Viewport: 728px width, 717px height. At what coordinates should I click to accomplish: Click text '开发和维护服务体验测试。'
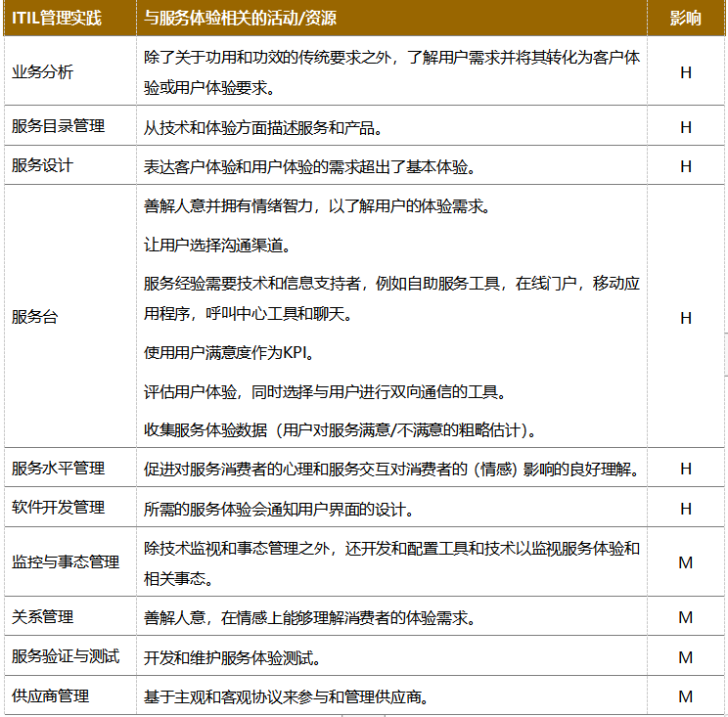pyautogui.click(x=232, y=658)
